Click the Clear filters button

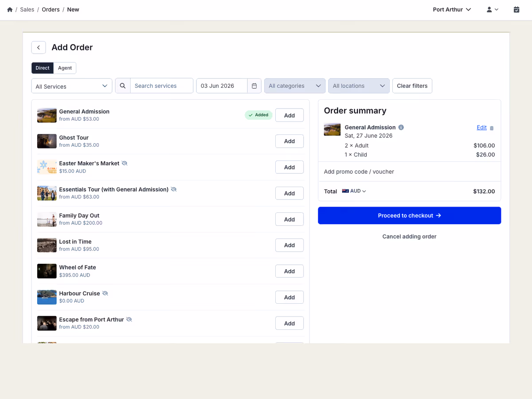click(x=412, y=86)
